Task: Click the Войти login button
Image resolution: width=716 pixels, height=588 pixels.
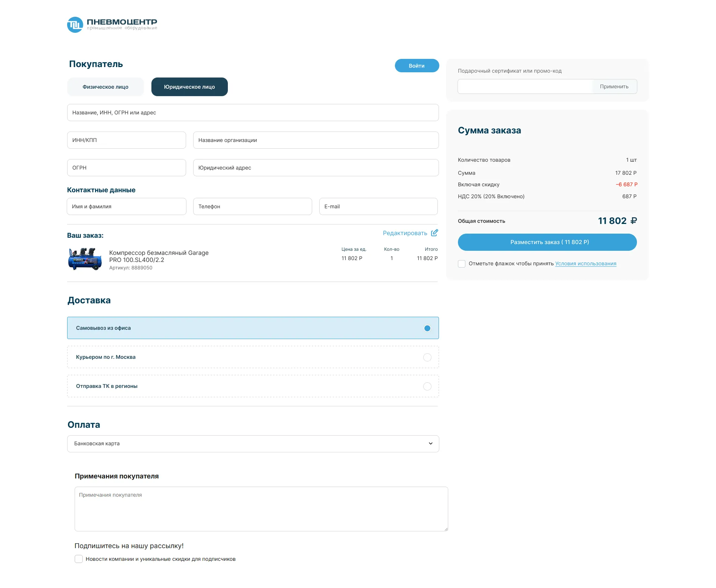Action: (417, 66)
